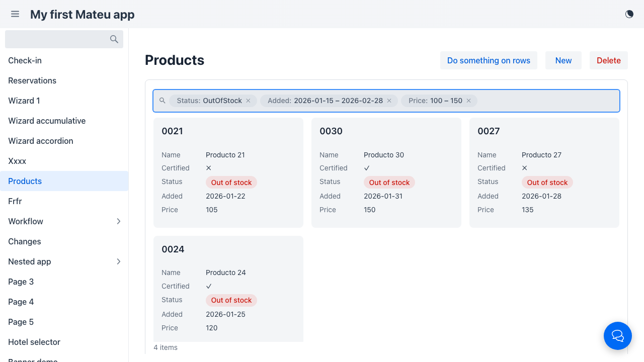The width and height of the screenshot is (644, 362).
Task: Click the Delete button
Action: (x=609, y=60)
